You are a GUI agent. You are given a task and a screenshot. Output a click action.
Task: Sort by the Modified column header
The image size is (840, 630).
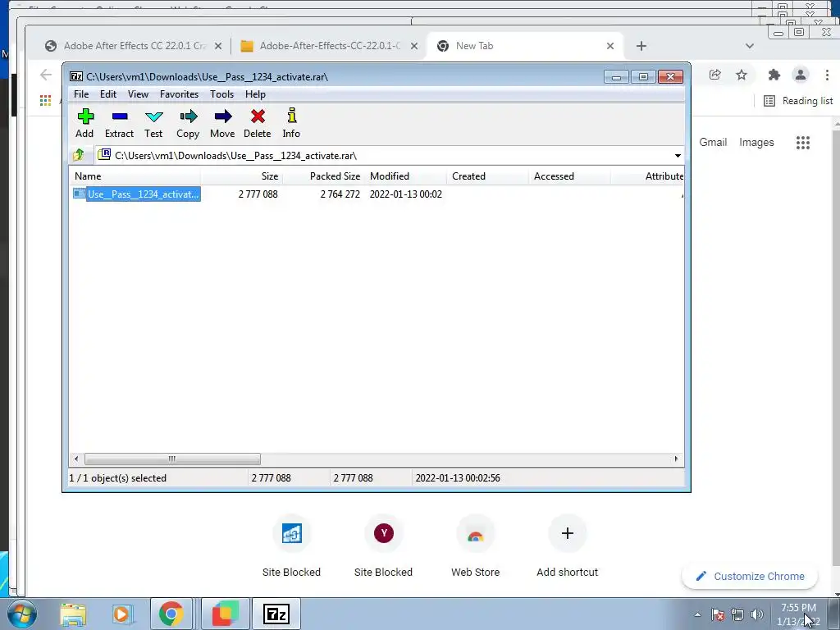pos(405,176)
